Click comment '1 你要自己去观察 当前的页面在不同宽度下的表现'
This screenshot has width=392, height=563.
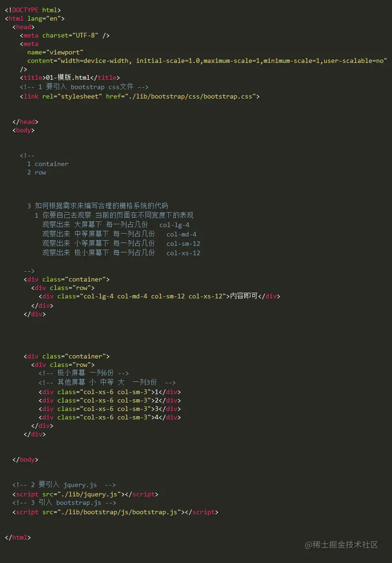click(x=114, y=215)
